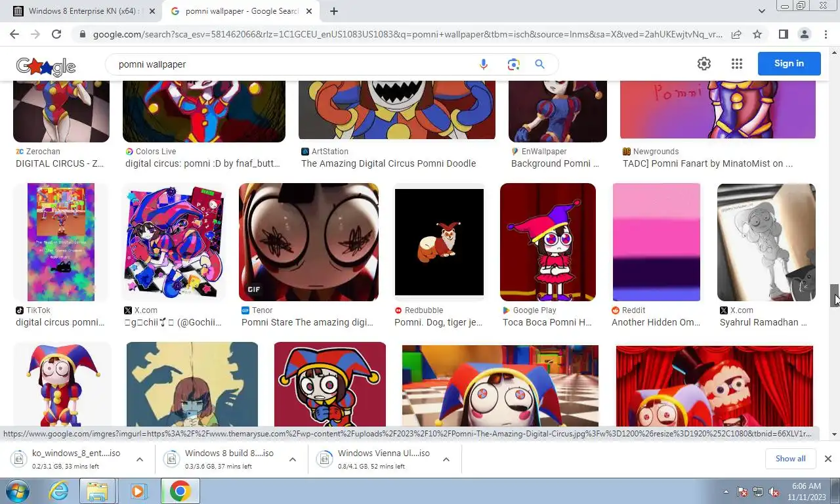This screenshot has width=840, height=504.
Task: Open the Reddit pink purple gradient image
Action: pos(656,242)
